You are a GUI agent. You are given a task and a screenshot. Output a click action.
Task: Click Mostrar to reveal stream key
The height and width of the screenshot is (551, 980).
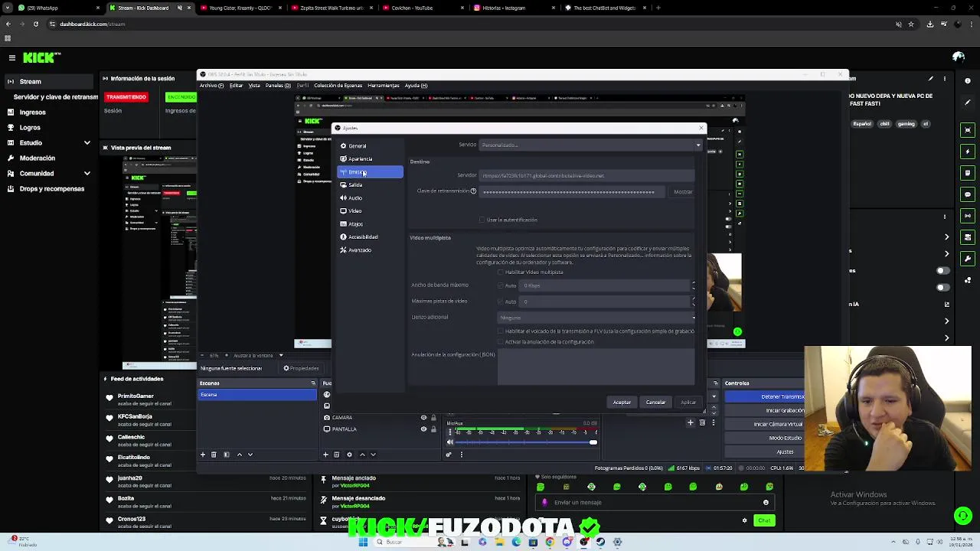tap(683, 192)
